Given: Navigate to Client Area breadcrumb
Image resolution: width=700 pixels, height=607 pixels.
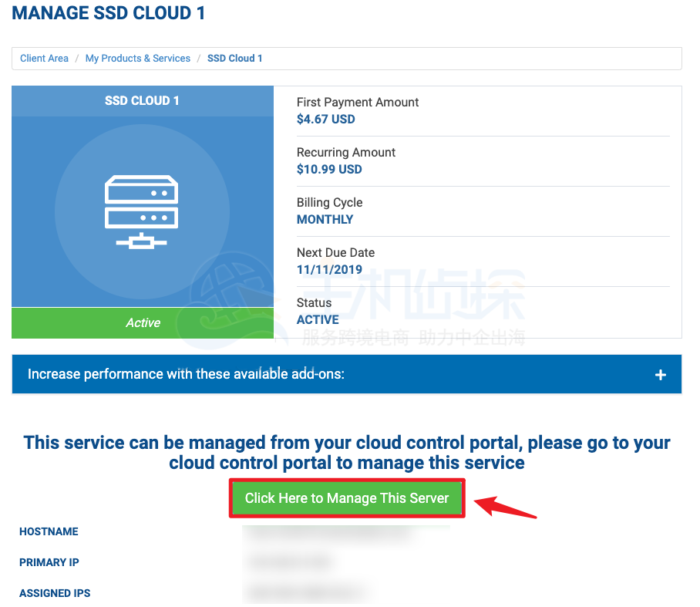Looking at the screenshot, I should (44, 58).
